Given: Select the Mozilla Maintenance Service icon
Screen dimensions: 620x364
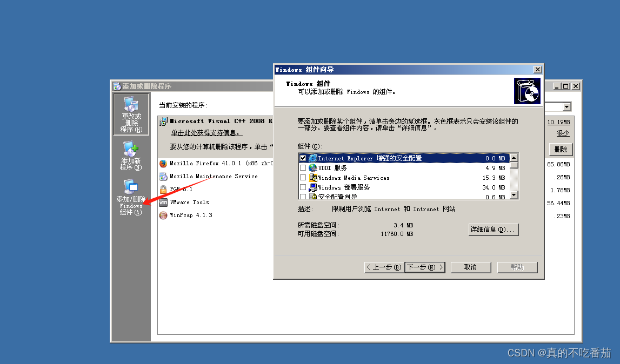Looking at the screenshot, I should tap(163, 176).
